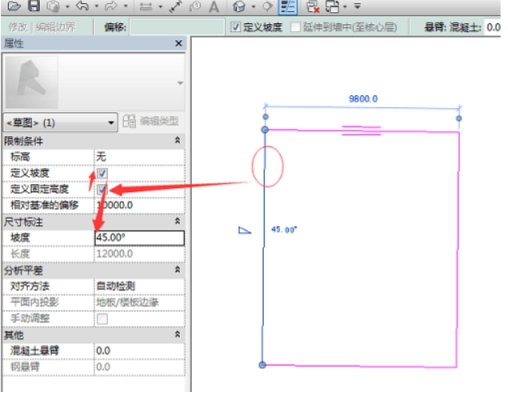This screenshot has width=508, height=393.
Task: Open the <草图> (1) filter dropdown
Action: pos(60,123)
